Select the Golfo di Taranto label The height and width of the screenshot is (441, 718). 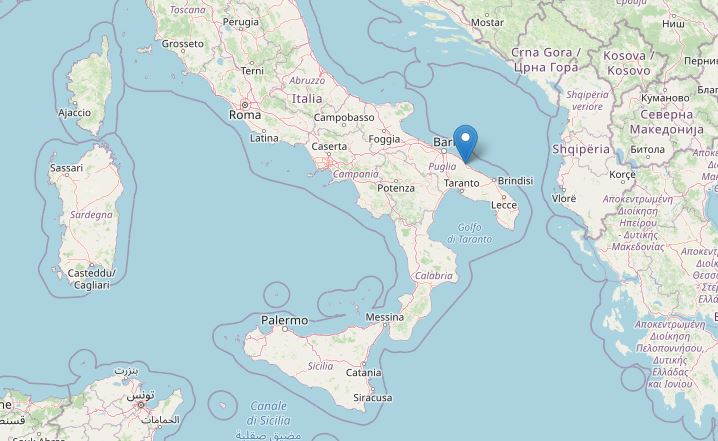[470, 233]
